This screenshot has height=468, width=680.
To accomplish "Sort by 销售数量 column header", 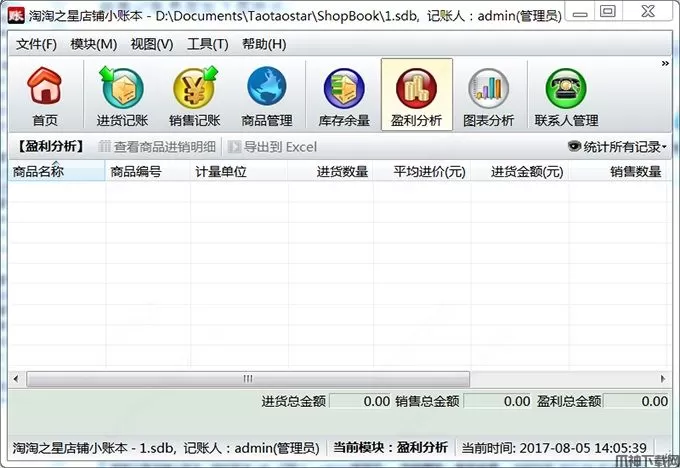I will (x=618, y=171).
